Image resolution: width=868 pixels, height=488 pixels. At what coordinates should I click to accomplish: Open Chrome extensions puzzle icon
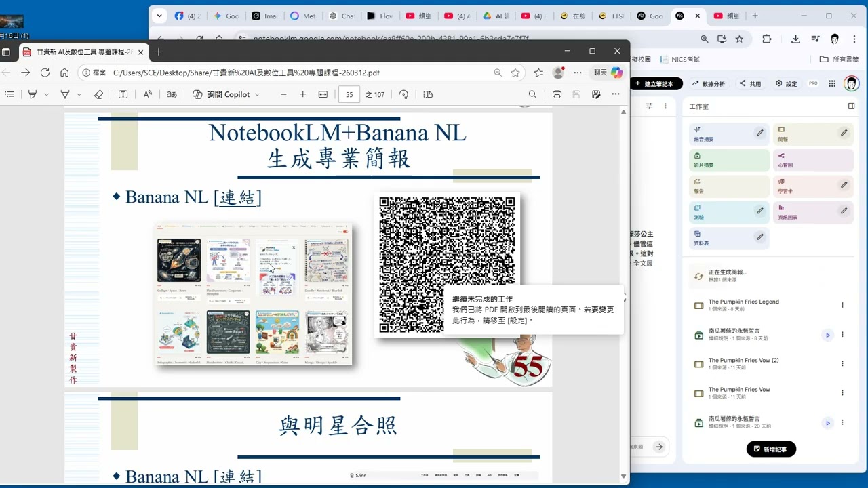pyautogui.click(x=767, y=39)
